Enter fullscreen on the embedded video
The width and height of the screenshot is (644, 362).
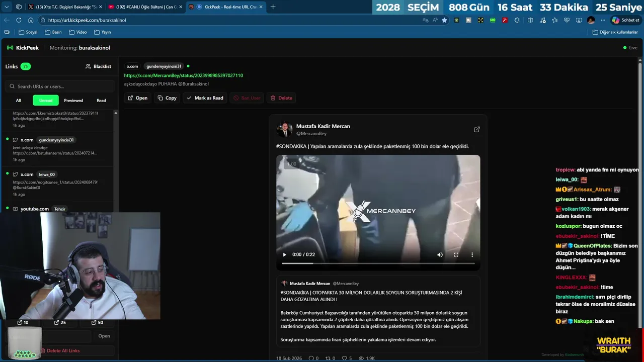[456, 254]
